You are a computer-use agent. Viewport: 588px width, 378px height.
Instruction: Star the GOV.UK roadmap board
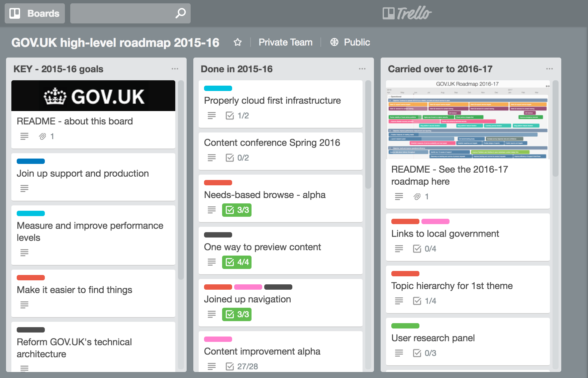tap(237, 42)
